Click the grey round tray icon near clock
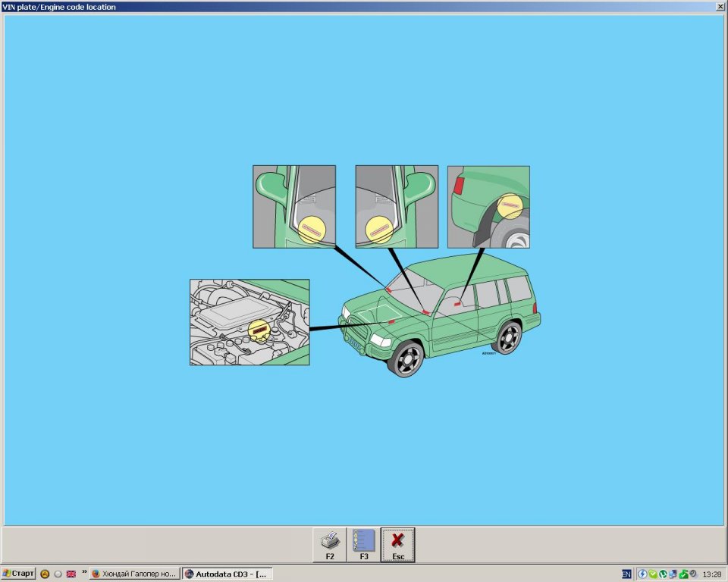 click(x=692, y=573)
